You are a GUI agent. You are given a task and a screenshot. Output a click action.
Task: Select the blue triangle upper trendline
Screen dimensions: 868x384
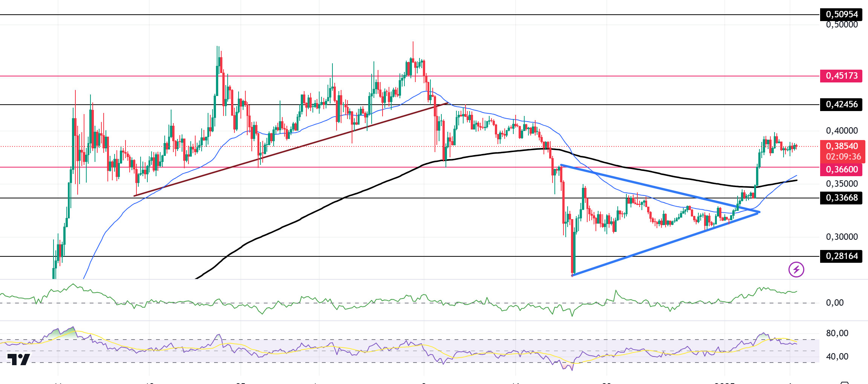click(x=660, y=188)
